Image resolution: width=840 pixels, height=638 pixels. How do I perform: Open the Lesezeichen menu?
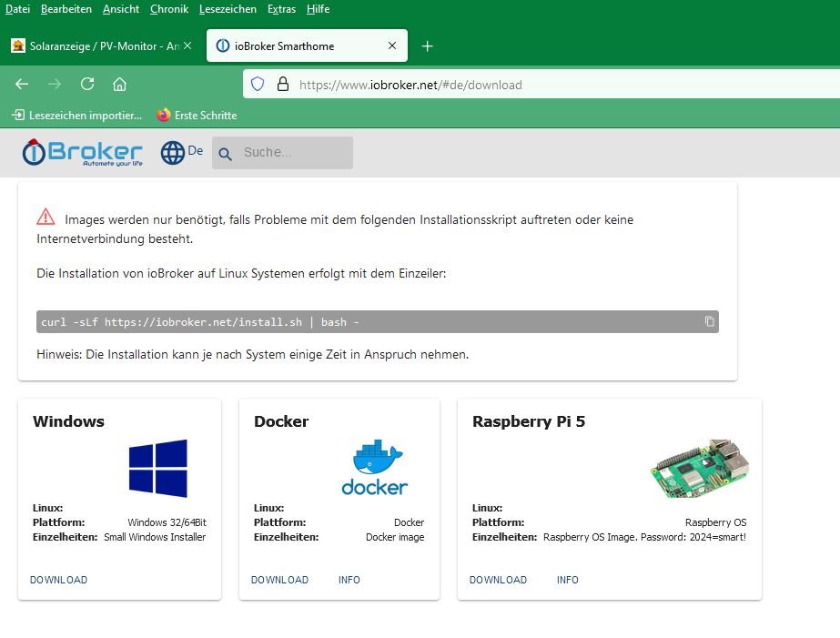228,9
